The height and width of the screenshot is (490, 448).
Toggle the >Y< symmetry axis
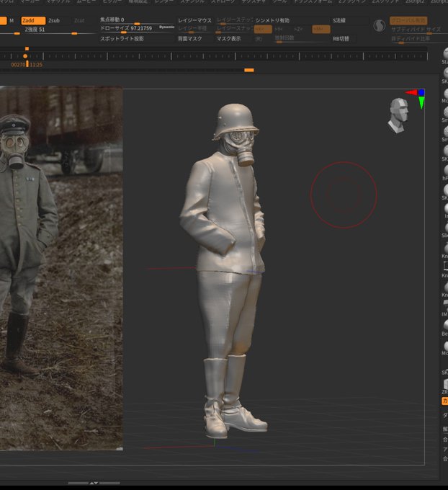point(279,30)
